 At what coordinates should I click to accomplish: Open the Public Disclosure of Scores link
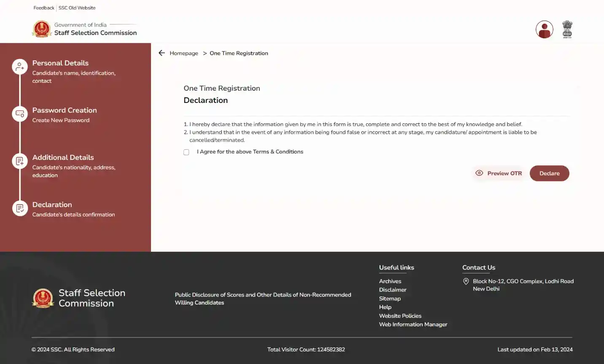pos(263,299)
